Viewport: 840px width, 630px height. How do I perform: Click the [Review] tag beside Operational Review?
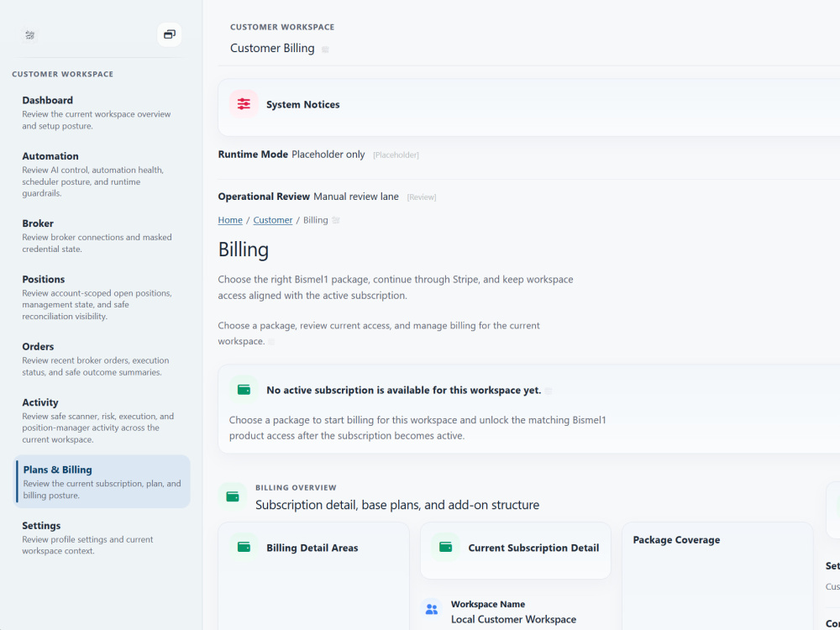[x=422, y=197]
